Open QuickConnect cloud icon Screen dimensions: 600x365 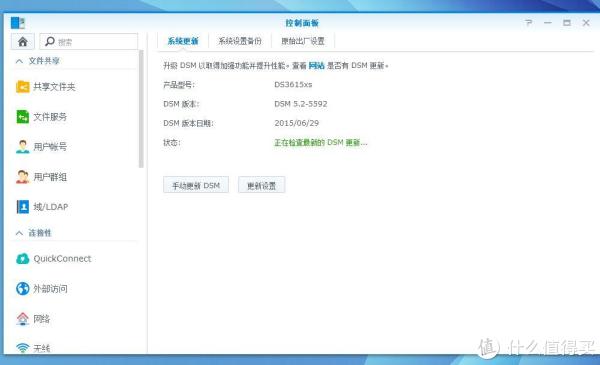(x=23, y=259)
